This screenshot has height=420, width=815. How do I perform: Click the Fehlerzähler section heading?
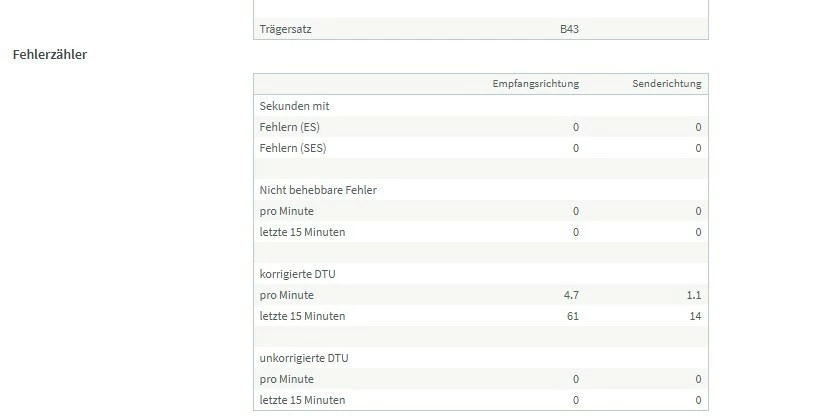pos(50,55)
